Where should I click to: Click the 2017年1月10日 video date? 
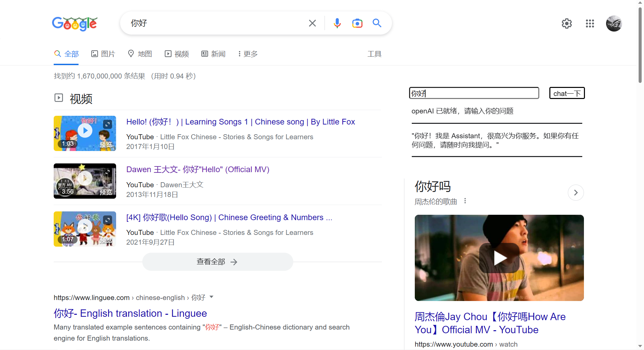tap(150, 147)
